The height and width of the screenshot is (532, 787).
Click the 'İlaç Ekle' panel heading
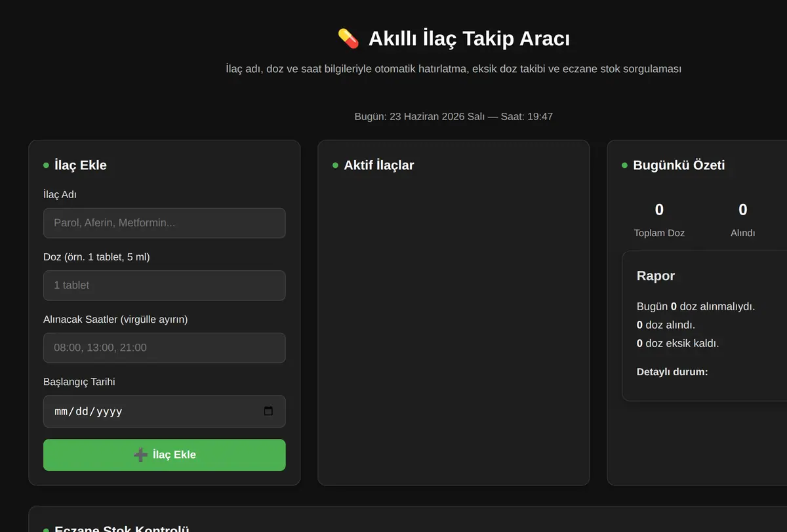(x=81, y=165)
